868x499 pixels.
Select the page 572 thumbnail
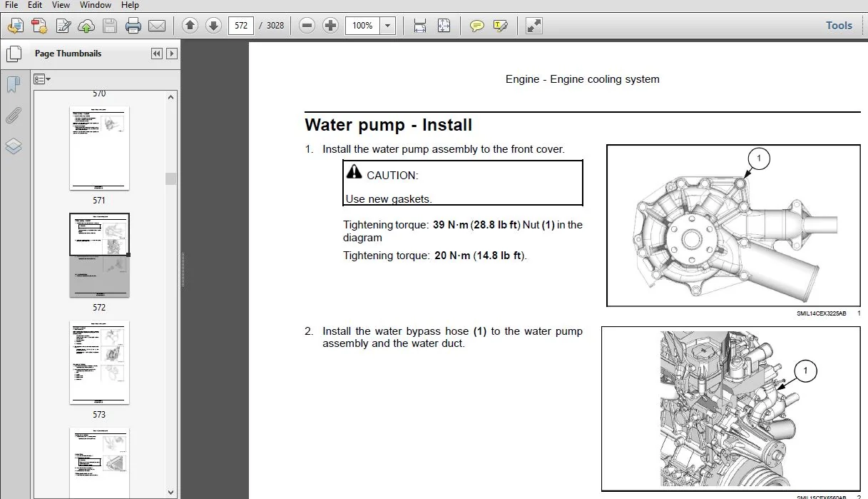(99, 256)
